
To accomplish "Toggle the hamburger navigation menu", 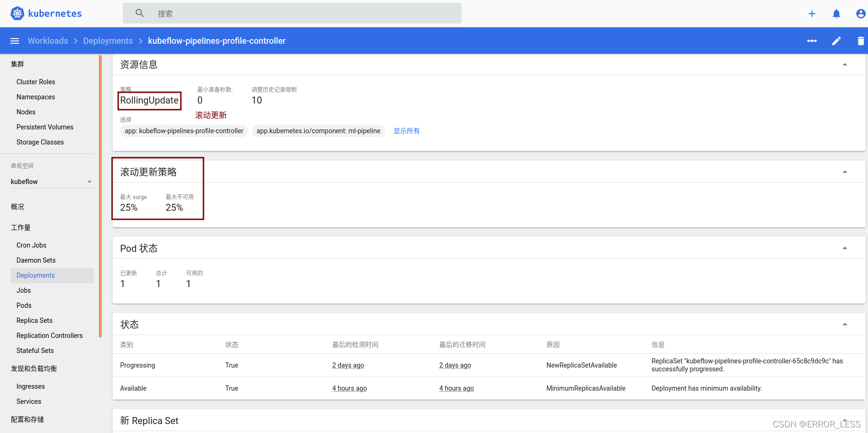I will 15,41.
